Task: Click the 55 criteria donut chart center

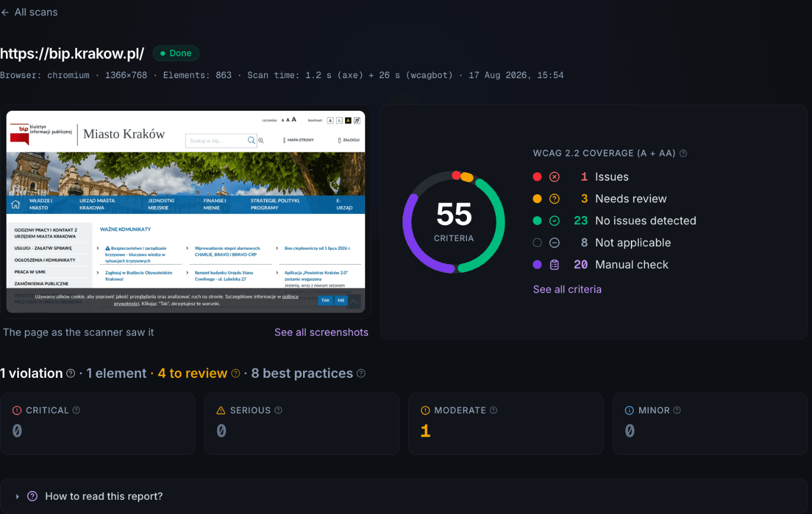Action: point(454,221)
